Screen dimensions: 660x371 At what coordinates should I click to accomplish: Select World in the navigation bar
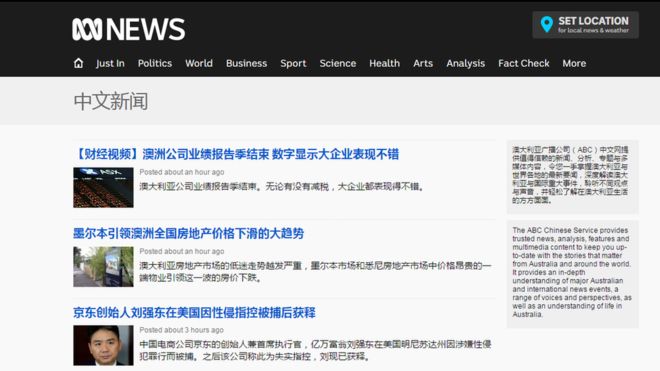tap(199, 63)
